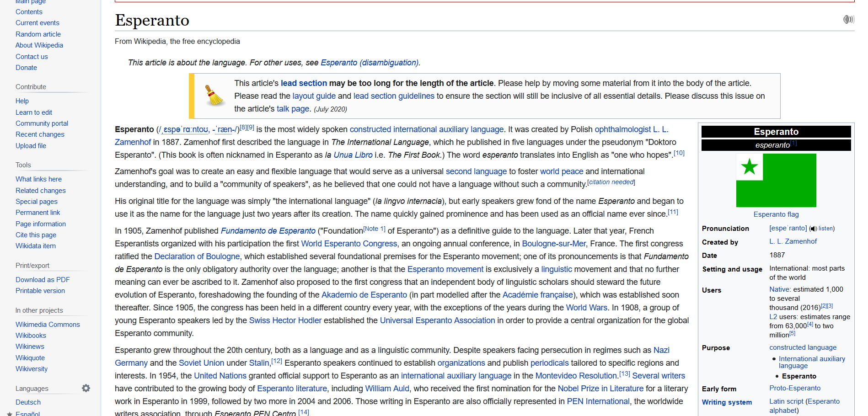Click Contact us in sidebar
The width and height of the screenshot is (868, 416).
pyautogui.click(x=32, y=57)
